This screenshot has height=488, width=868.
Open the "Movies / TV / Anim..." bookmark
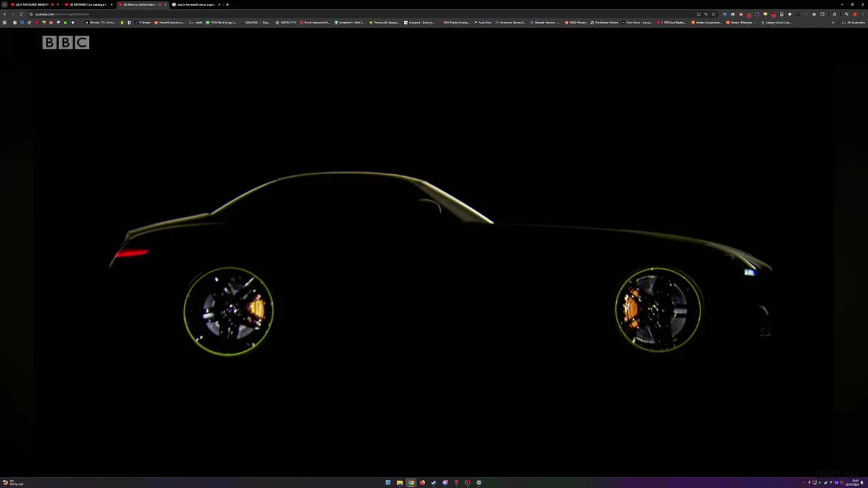(x=101, y=22)
